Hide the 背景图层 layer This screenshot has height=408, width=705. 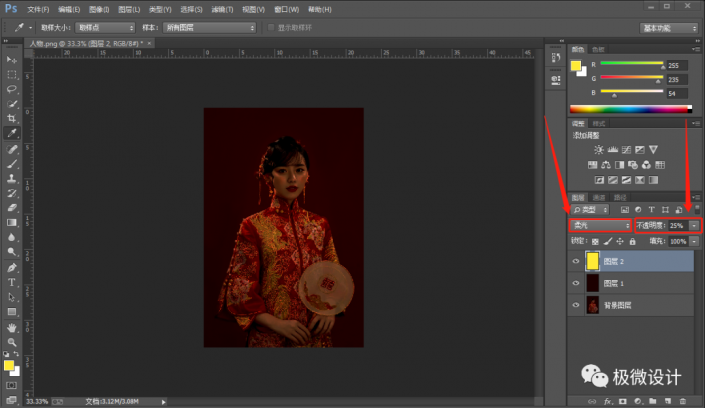(x=575, y=305)
